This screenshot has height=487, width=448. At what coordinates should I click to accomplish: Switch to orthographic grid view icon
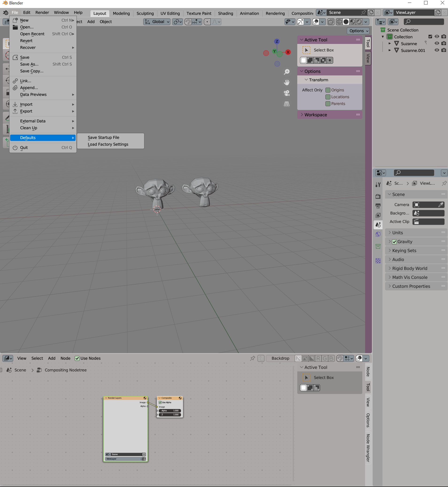point(286,104)
